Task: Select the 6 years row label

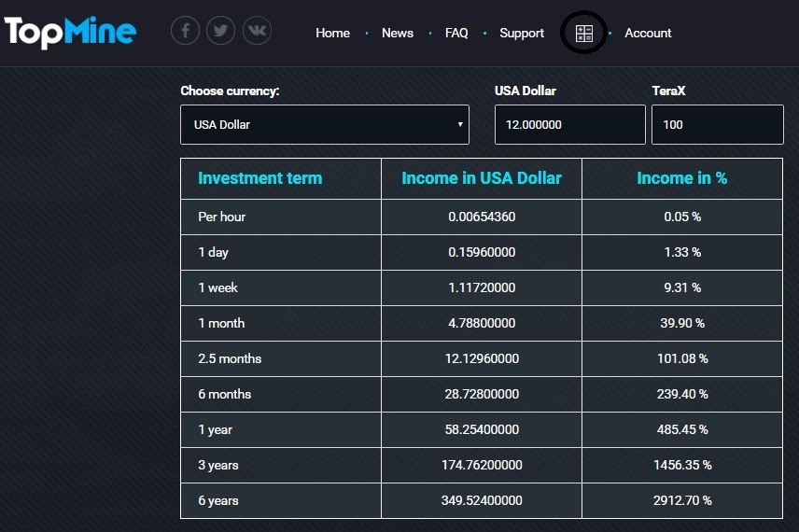Action: [218, 500]
